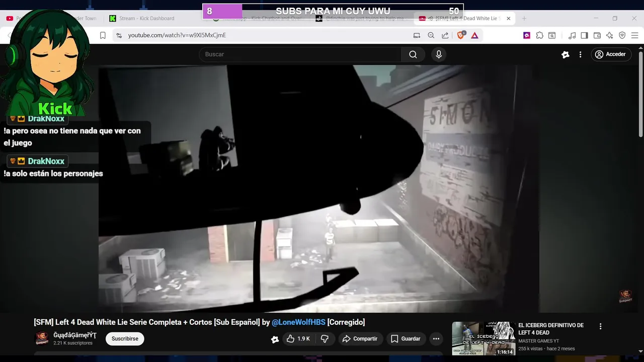Open Brave Shields lion icon
Image resolution: width=644 pixels, height=362 pixels.
coord(461,35)
